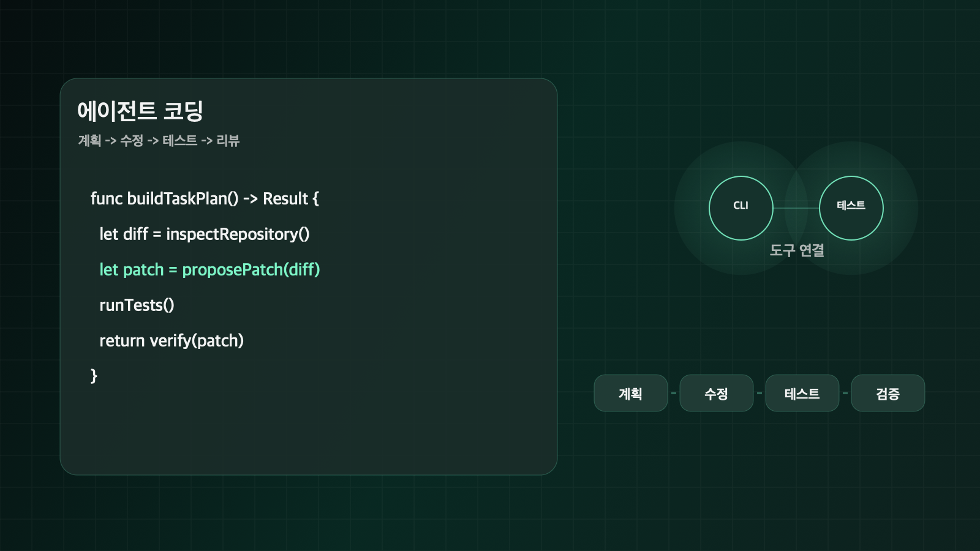Select the 테스트 step in the bottom row
Screen dimensions: 980x551
click(x=802, y=394)
